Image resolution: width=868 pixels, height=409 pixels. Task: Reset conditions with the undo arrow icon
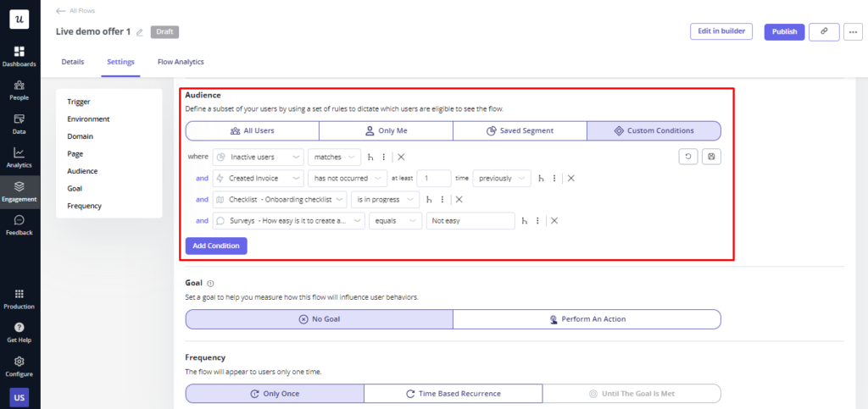690,157
